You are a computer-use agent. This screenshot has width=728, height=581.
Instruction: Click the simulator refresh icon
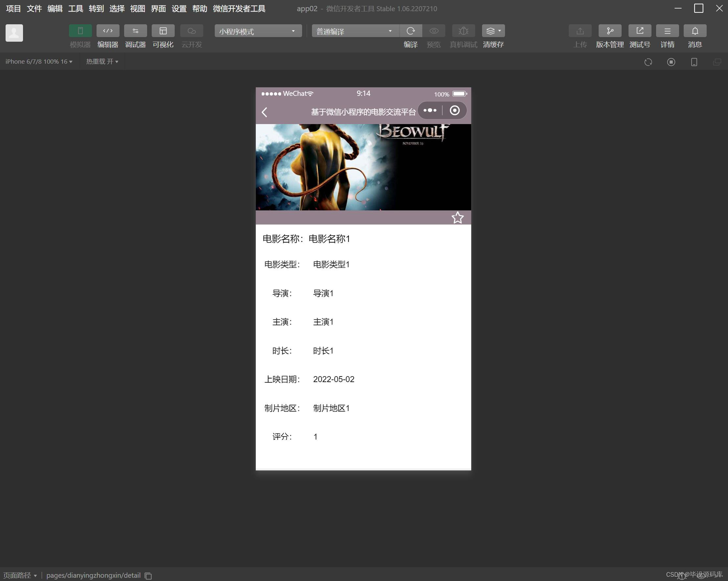648,62
